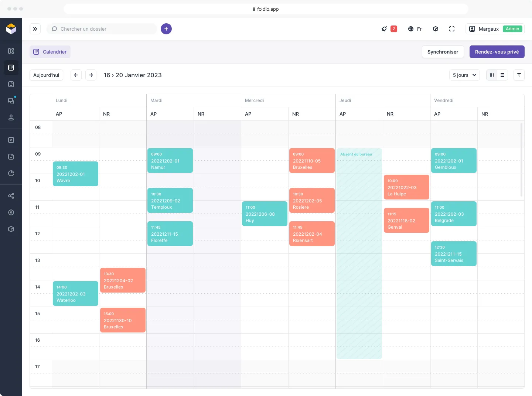Open the 09:30 Wavre appointment

point(75,174)
